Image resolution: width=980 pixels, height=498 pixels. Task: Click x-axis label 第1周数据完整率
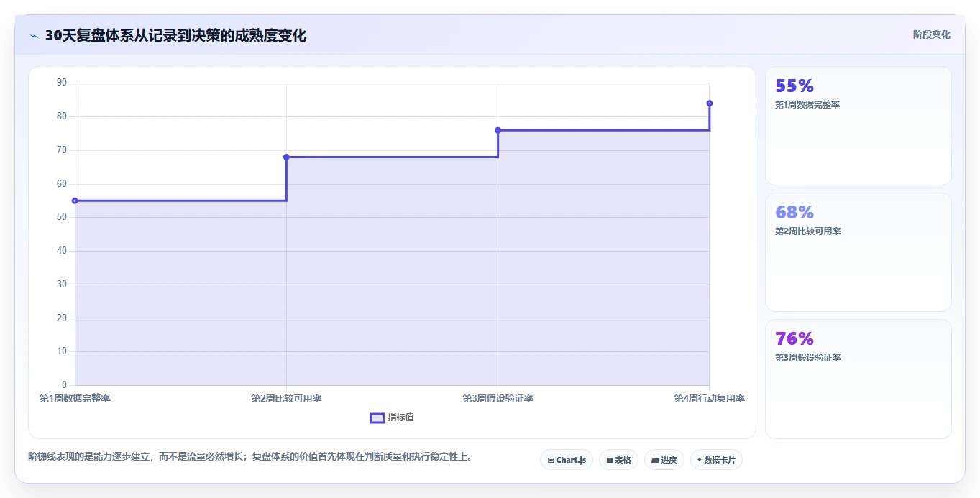(x=75, y=398)
